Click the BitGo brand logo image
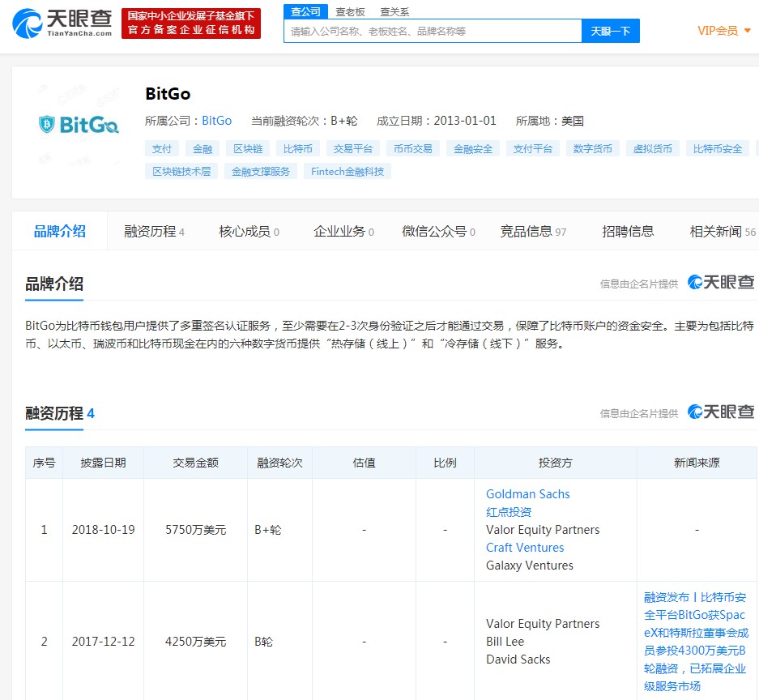This screenshot has width=759, height=700. click(x=79, y=125)
